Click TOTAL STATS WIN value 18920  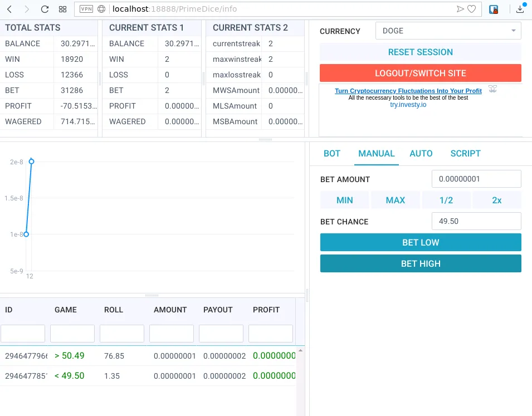point(72,59)
